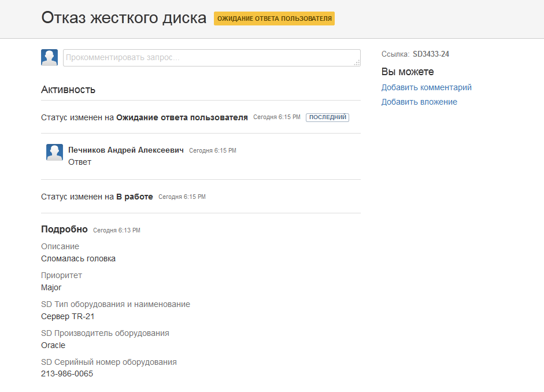This screenshot has height=392, width=544.
Task: Focus the 'Прокомментировать запрос' comment field
Action: pos(212,58)
